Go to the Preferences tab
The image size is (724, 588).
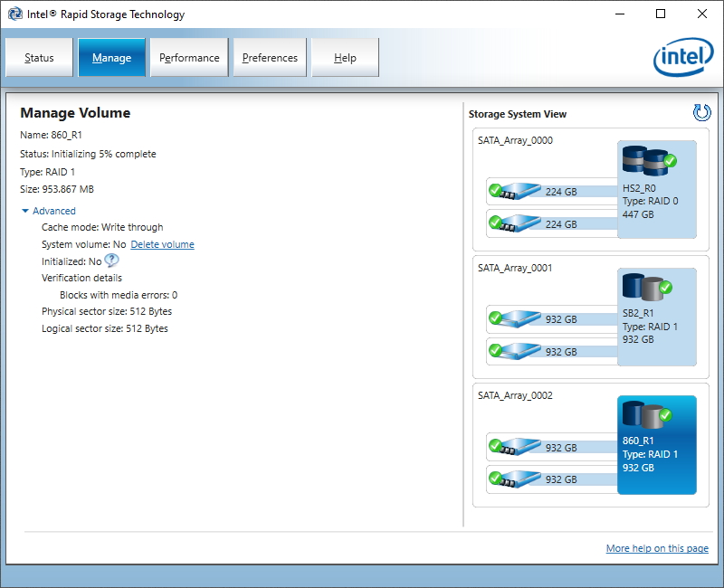point(270,58)
